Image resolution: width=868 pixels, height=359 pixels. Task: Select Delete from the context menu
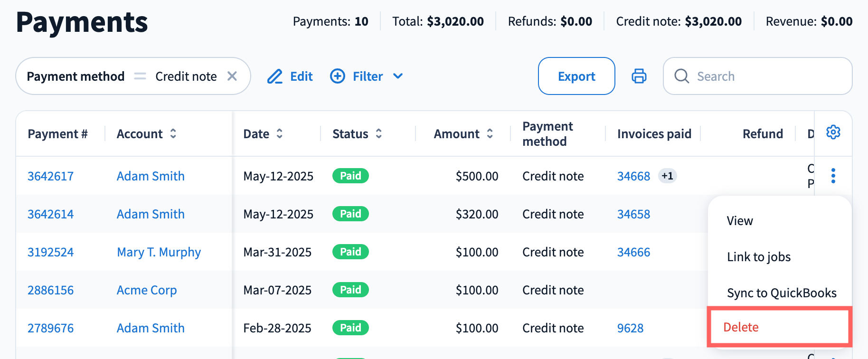pyautogui.click(x=741, y=327)
